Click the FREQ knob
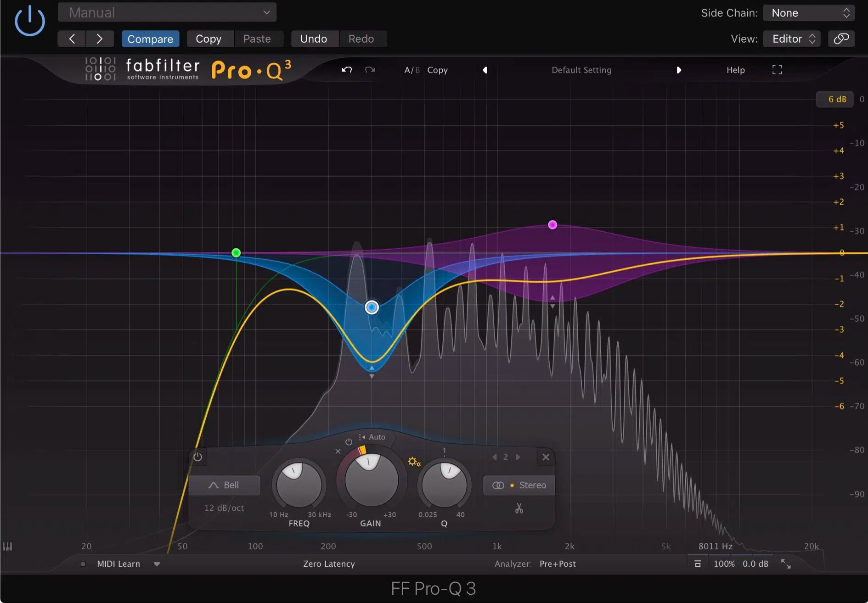The height and width of the screenshot is (603, 868). 299,484
